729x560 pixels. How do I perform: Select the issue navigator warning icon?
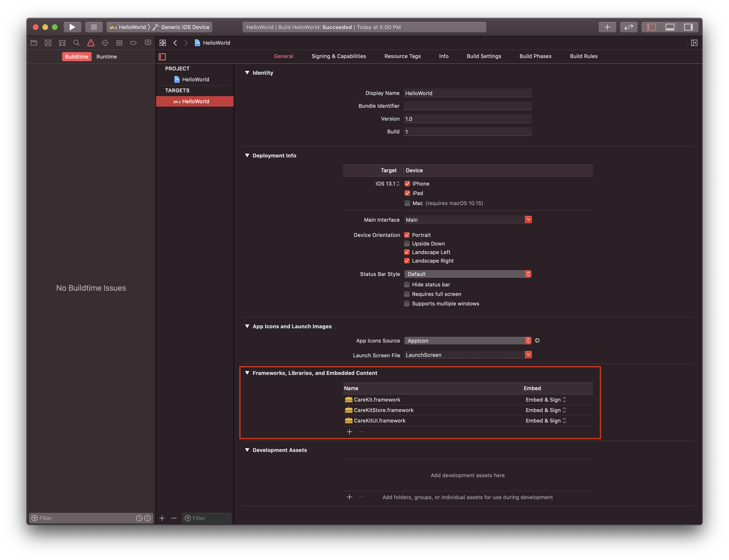tap(91, 43)
